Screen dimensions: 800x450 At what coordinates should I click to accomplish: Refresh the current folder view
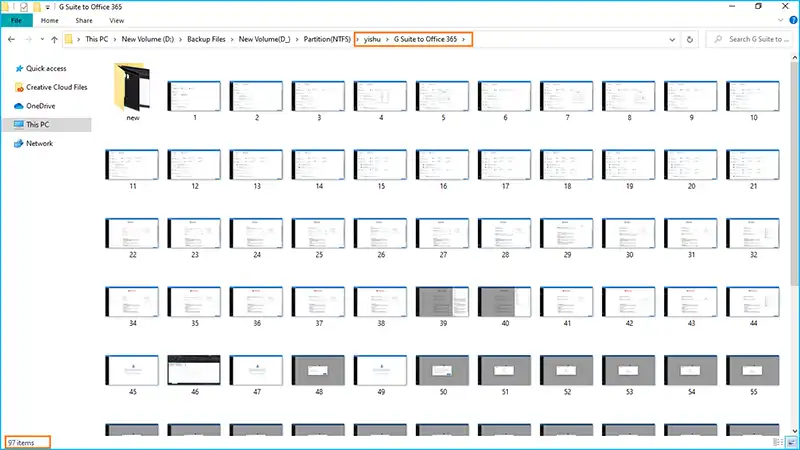coord(689,39)
